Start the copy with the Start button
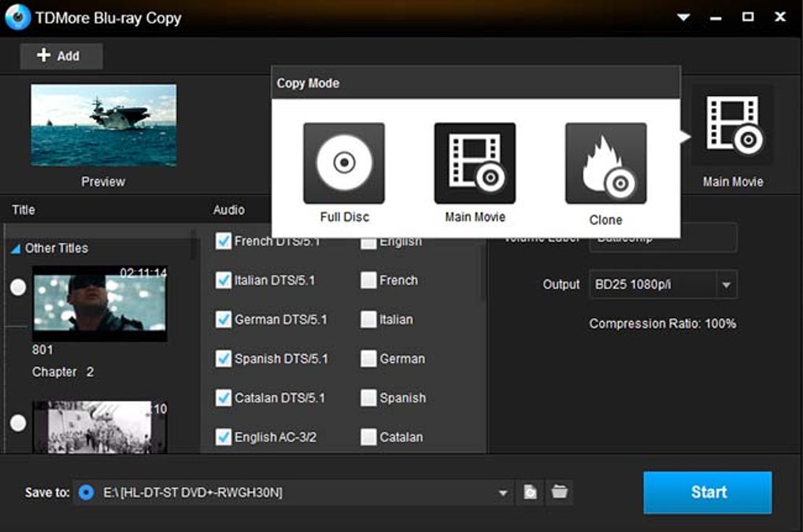This screenshot has width=803, height=532. pos(707,492)
